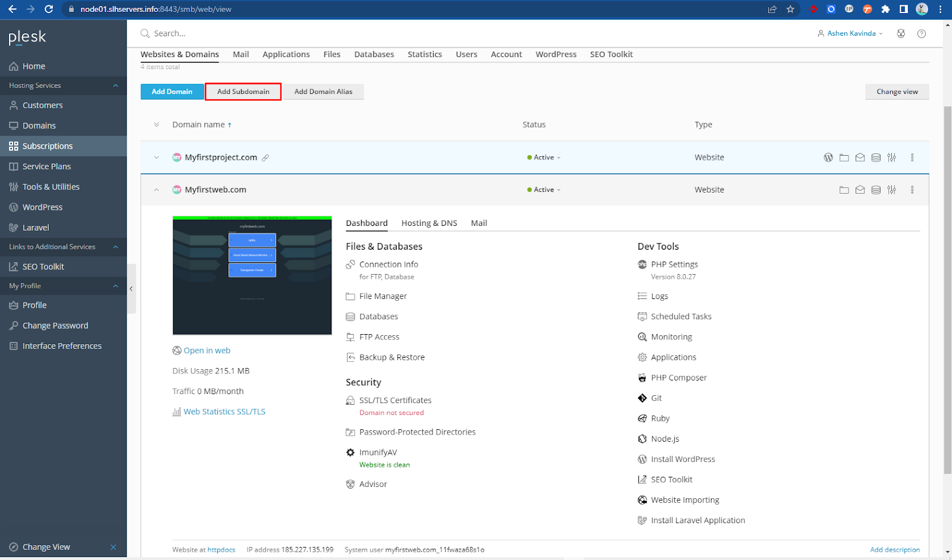The image size is (952, 560).
Task: Click file manager folder icon for Myfirstweb.com
Action: [844, 190]
